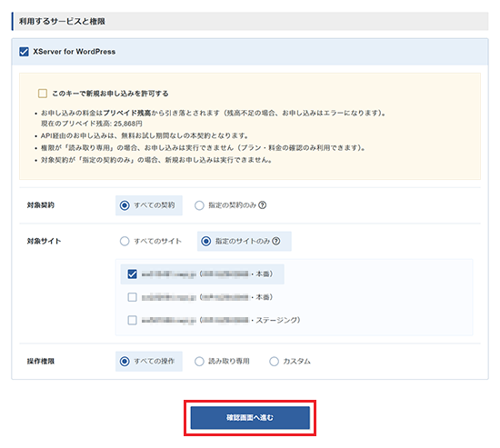500x448 pixels.
Task: Check the ステージング site checkbox
Action: coord(133,320)
